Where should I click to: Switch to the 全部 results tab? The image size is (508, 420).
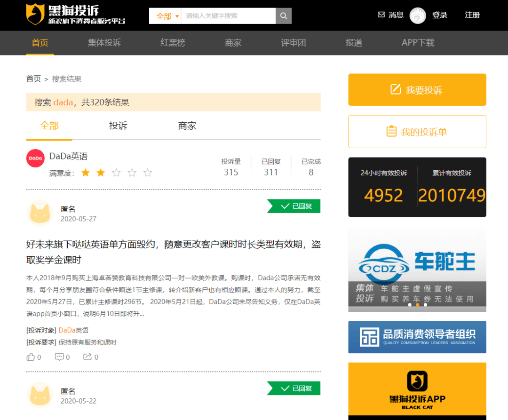tap(49, 126)
